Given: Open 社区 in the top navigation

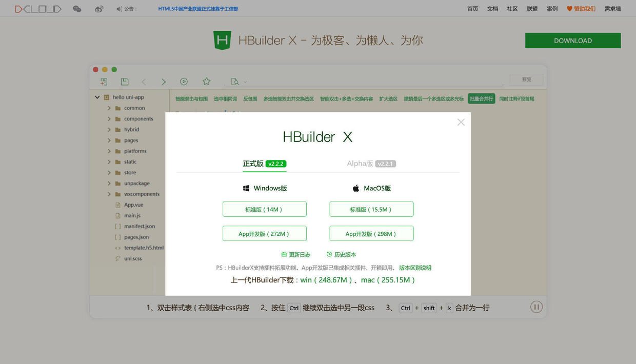Looking at the screenshot, I should (x=512, y=9).
